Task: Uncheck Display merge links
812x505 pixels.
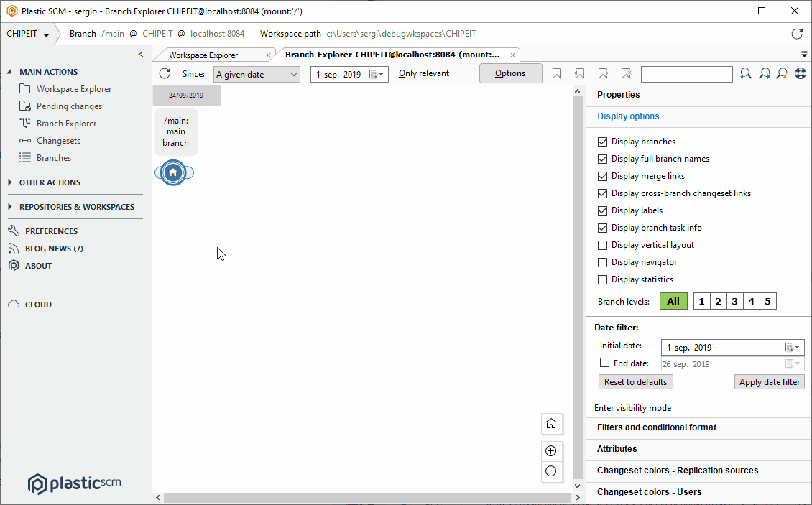Action: point(602,176)
